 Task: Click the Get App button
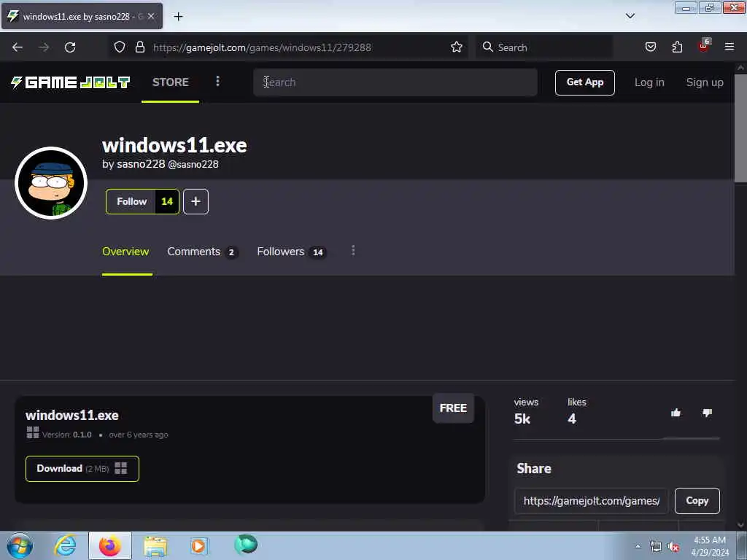[584, 82]
